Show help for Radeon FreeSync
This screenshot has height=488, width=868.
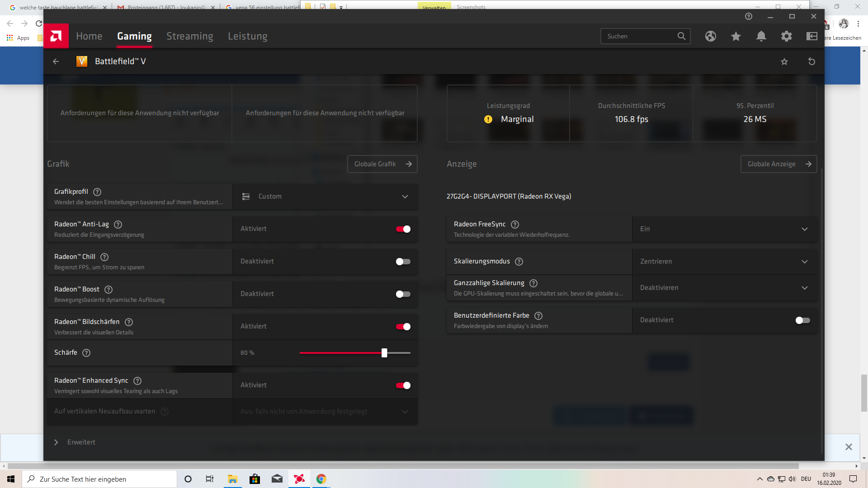click(x=515, y=225)
